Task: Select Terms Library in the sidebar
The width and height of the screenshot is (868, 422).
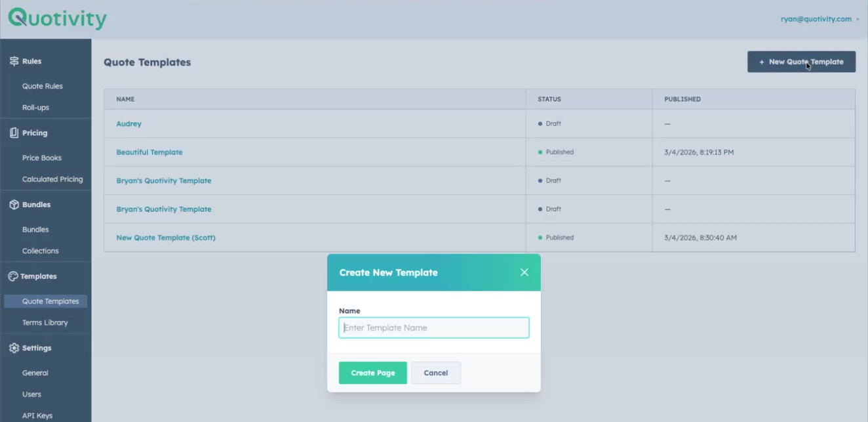Action: (45, 322)
